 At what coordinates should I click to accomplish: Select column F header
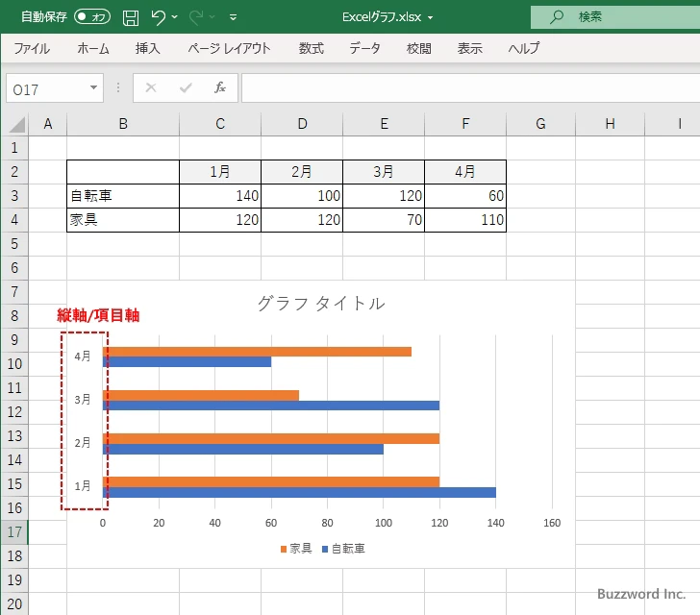[x=465, y=124]
